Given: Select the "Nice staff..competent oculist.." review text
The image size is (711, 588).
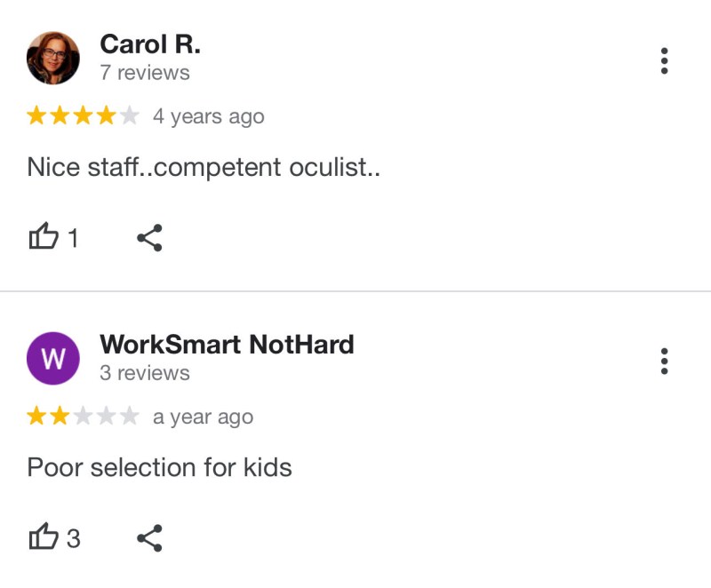Looking at the screenshot, I should (x=204, y=167).
